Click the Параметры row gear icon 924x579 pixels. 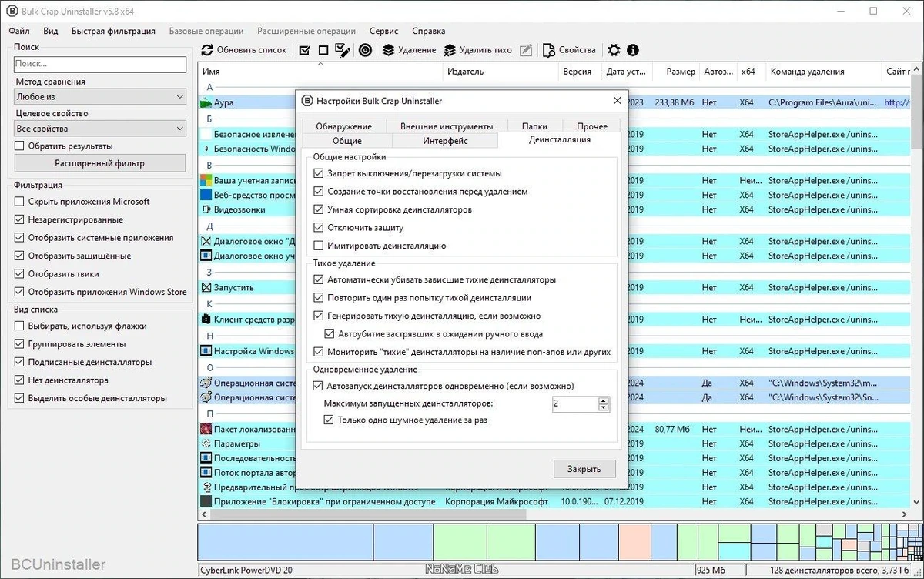(206, 443)
